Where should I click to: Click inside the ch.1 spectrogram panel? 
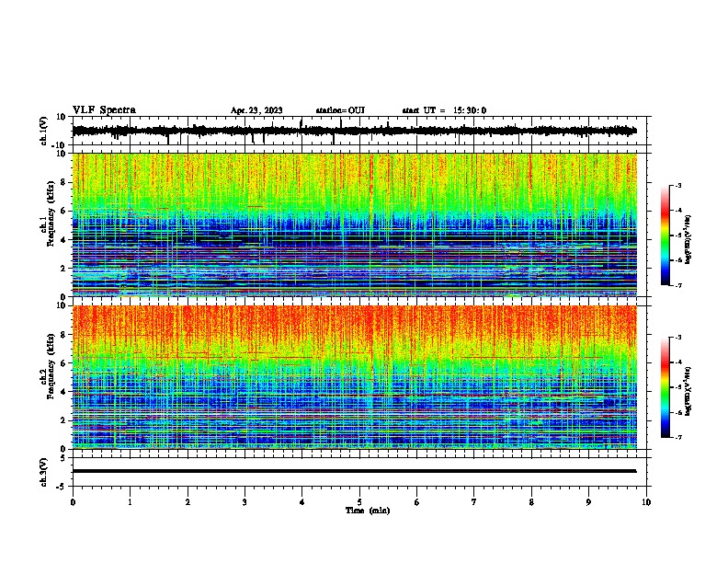pos(354,224)
